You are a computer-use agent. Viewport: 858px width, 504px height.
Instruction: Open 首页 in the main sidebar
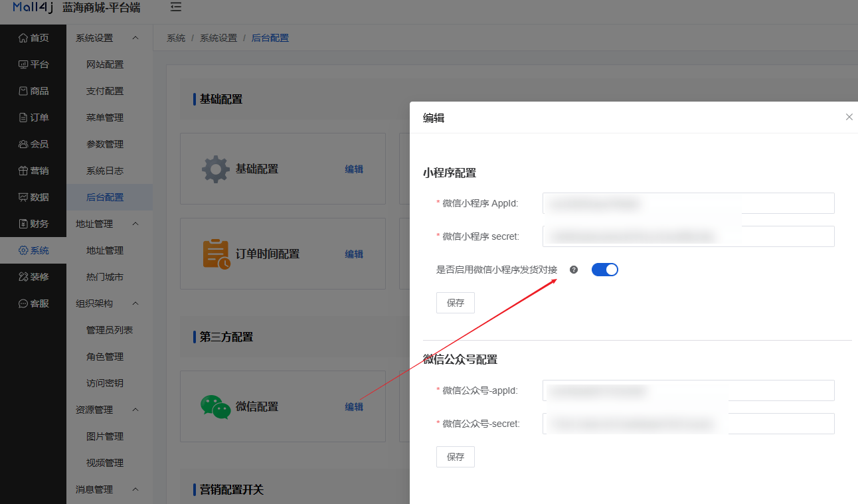point(33,38)
